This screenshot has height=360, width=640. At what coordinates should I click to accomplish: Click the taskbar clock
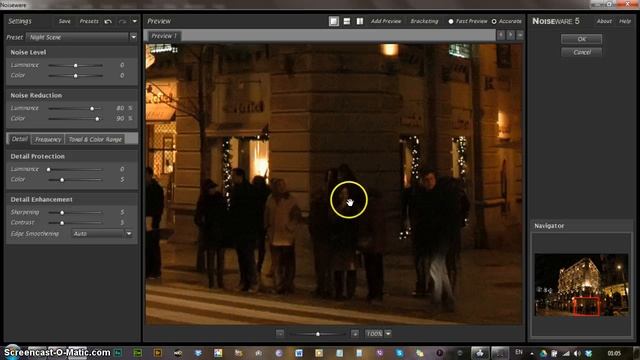(614, 353)
